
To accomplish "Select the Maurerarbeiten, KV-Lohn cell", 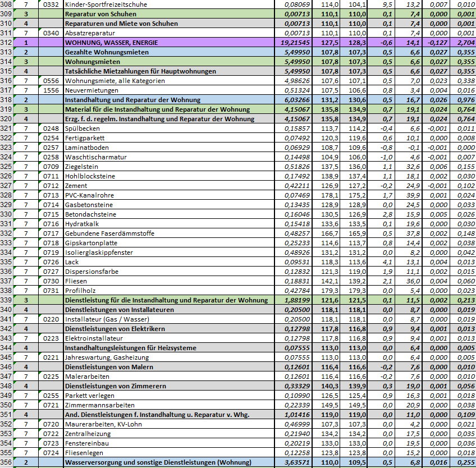I will coord(168,424).
